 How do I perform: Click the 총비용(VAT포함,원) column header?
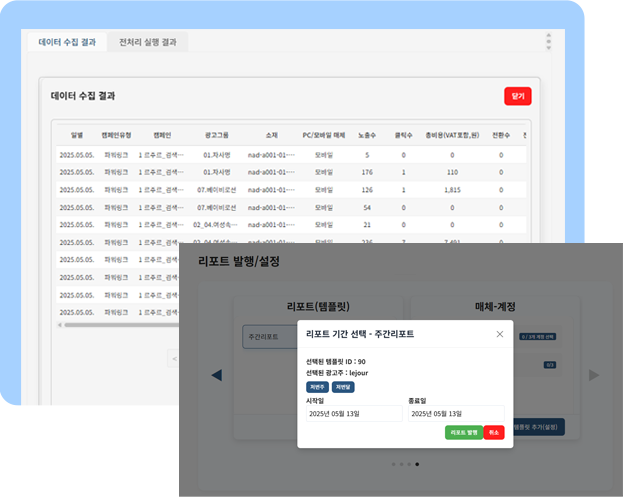click(x=452, y=134)
